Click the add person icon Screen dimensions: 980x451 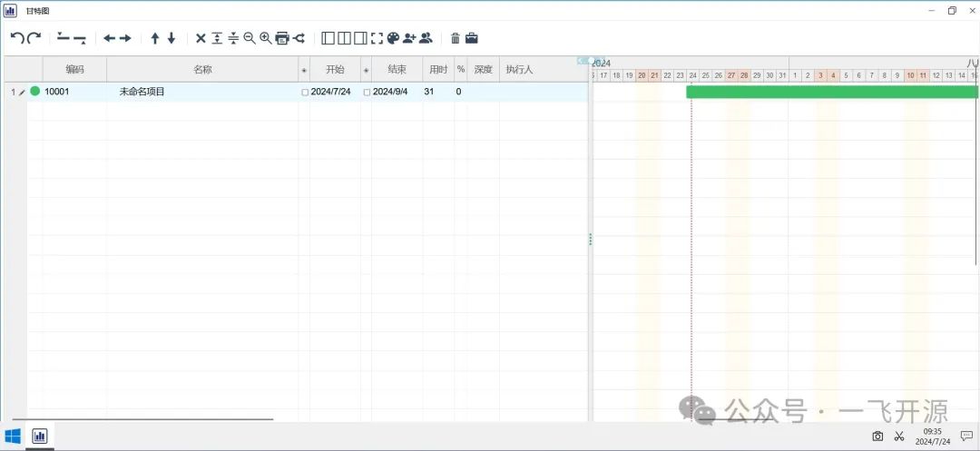[x=409, y=38]
